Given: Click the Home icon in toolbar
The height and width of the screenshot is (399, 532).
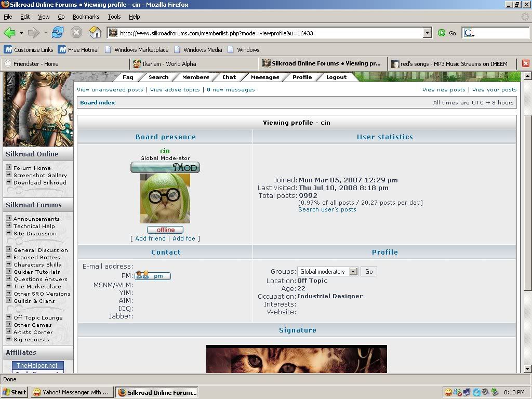Looking at the screenshot, I should tap(96, 33).
